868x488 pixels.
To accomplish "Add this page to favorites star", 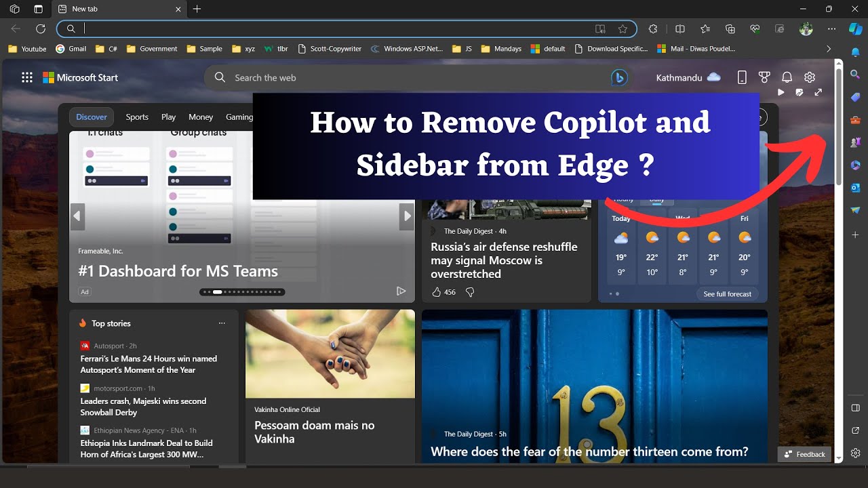I will 623,28.
